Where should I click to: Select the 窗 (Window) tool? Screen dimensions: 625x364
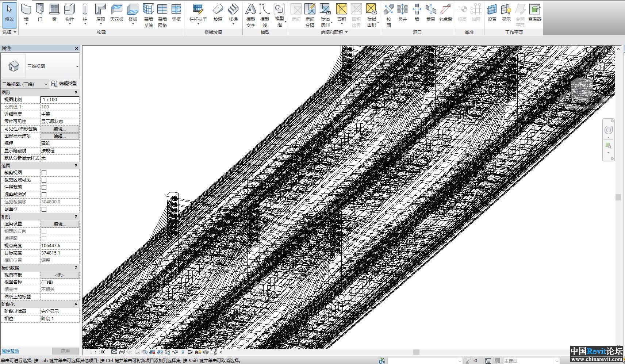(54, 14)
